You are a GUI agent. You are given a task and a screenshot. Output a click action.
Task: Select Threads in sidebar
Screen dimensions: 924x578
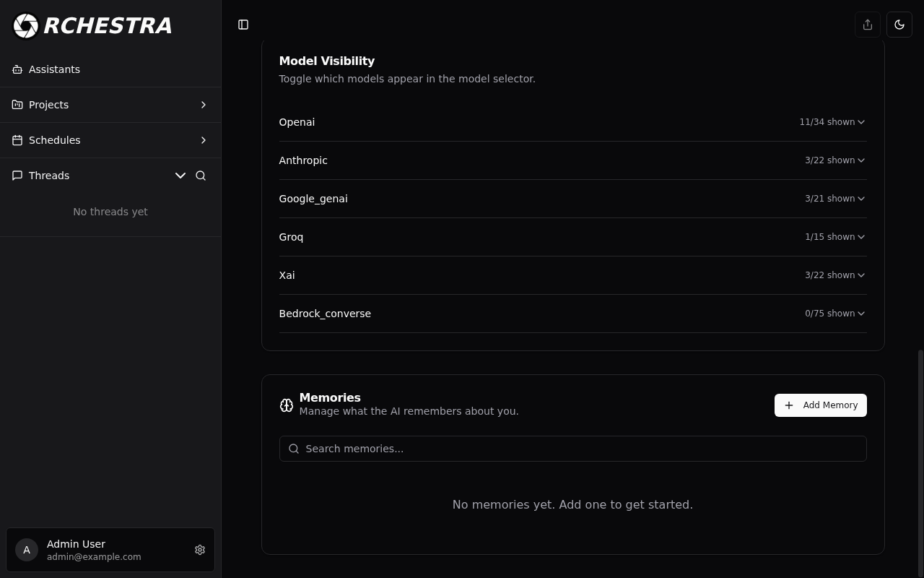pyautogui.click(x=49, y=176)
